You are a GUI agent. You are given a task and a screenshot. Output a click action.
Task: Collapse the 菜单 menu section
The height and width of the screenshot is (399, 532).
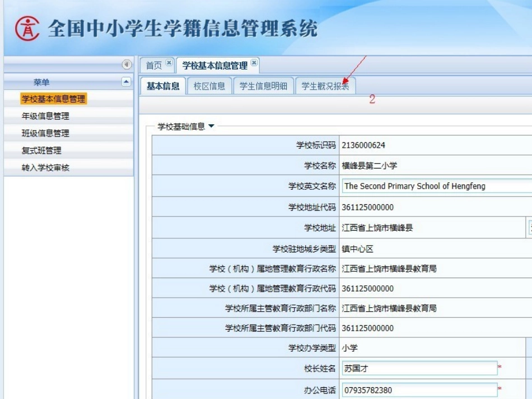(x=126, y=82)
